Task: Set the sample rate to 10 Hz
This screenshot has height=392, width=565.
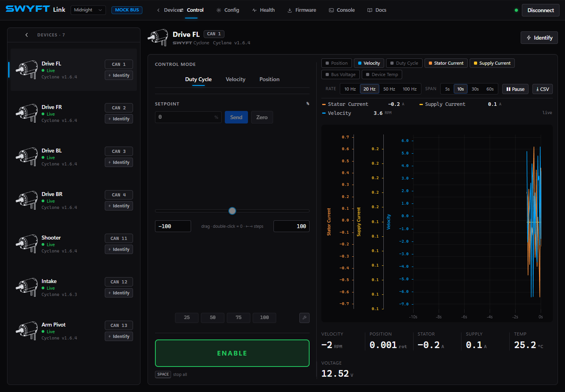Action: [350, 89]
